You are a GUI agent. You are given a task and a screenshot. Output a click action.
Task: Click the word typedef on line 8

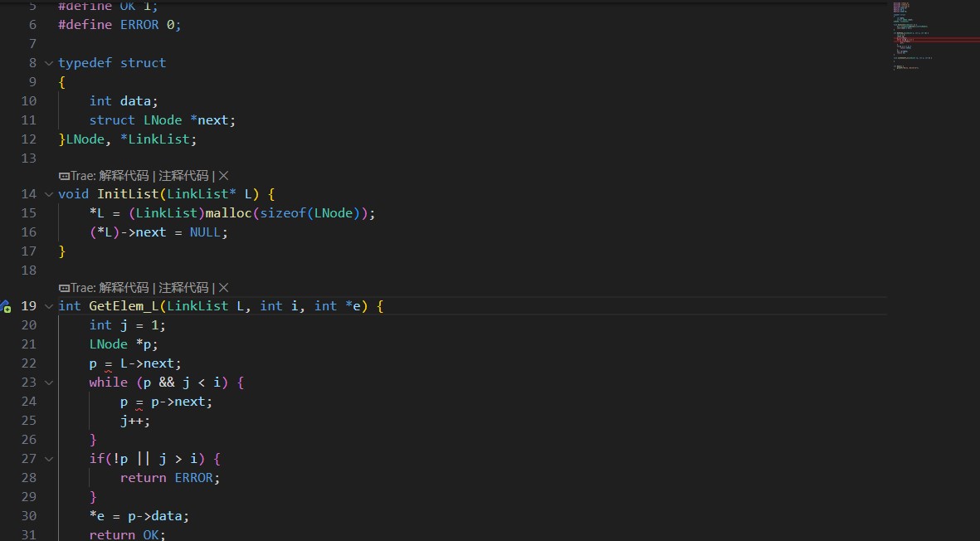pyautogui.click(x=85, y=63)
